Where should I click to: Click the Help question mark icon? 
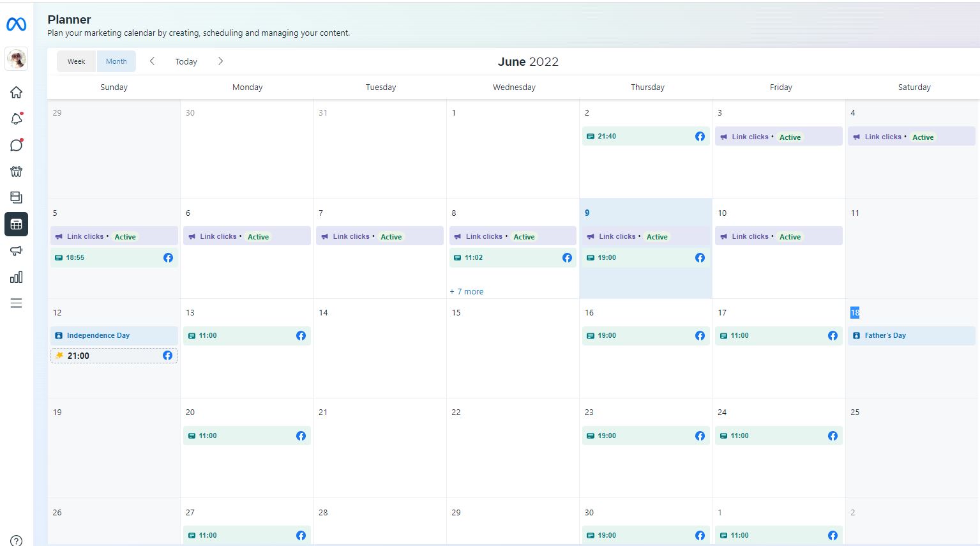pos(17,541)
